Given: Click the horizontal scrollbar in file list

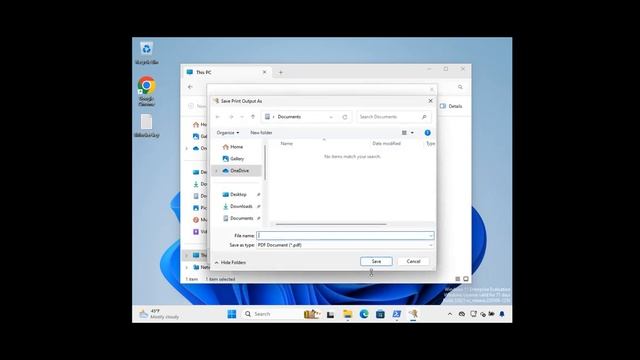Looking at the screenshot, I should 331,224.
